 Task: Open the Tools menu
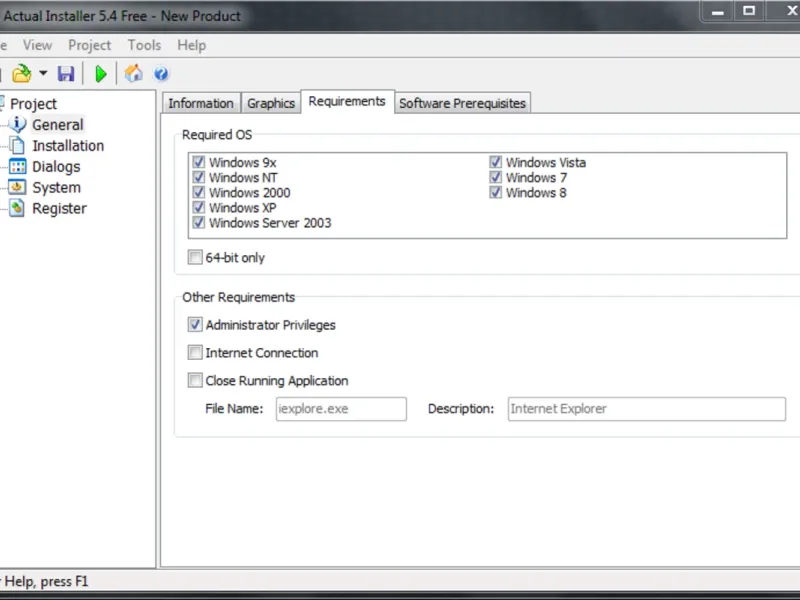[x=144, y=45]
